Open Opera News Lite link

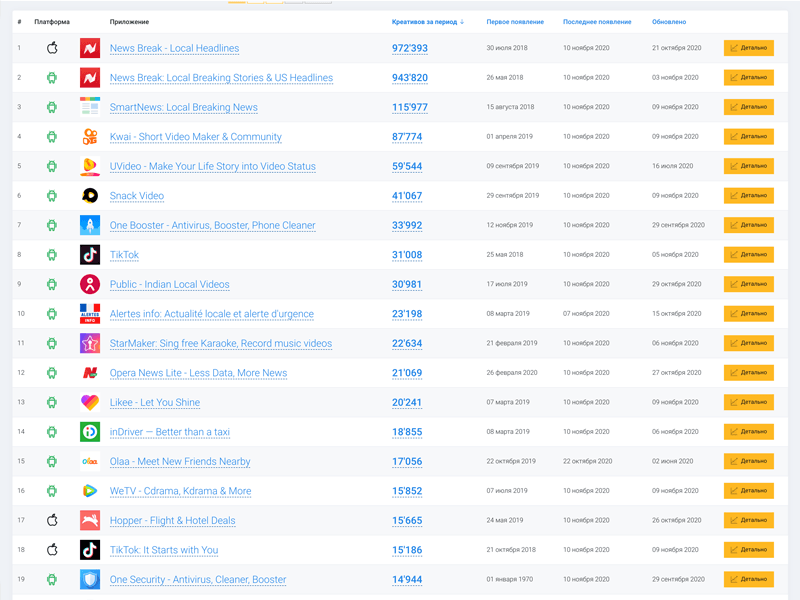tap(198, 373)
